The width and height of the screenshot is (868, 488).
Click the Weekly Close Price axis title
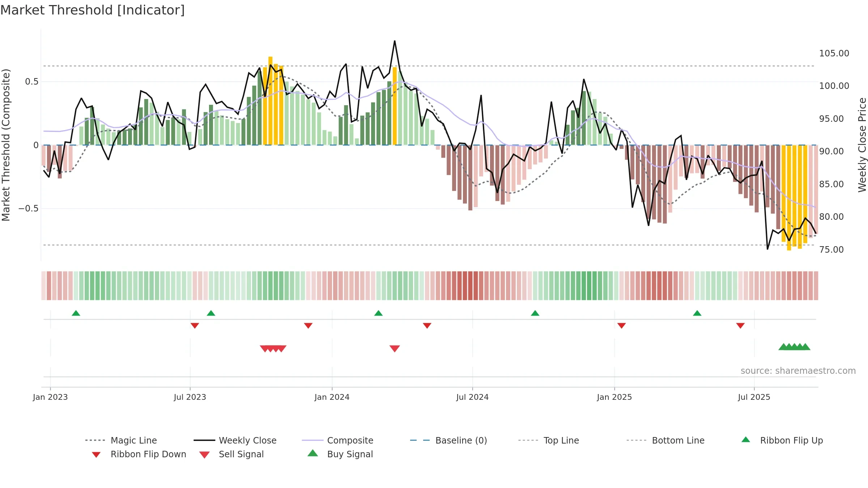[862, 145]
